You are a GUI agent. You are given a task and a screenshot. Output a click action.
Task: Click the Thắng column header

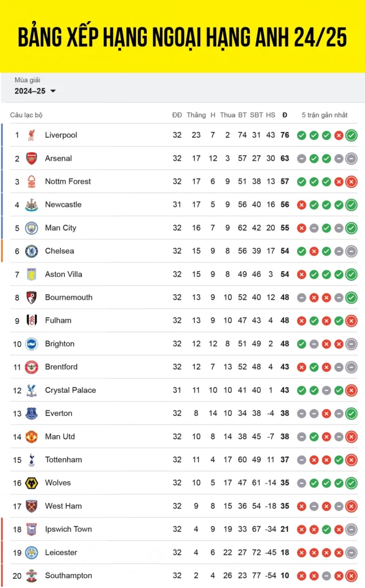pyautogui.click(x=196, y=115)
